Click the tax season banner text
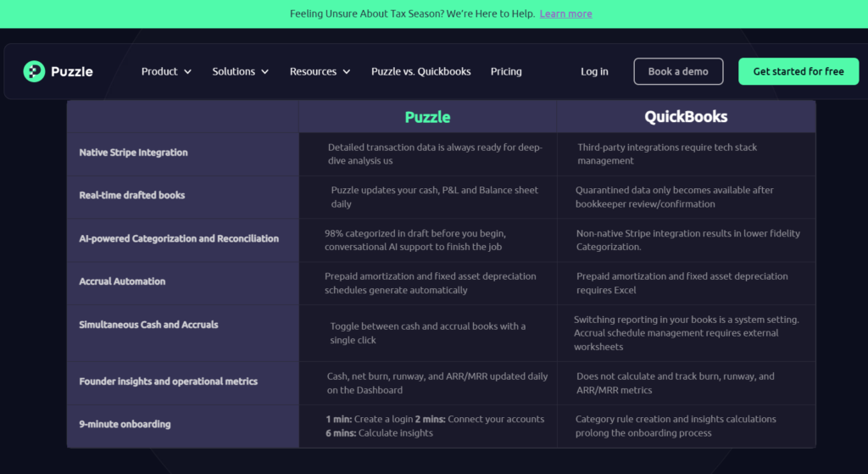This screenshot has height=474, width=868. [x=413, y=14]
